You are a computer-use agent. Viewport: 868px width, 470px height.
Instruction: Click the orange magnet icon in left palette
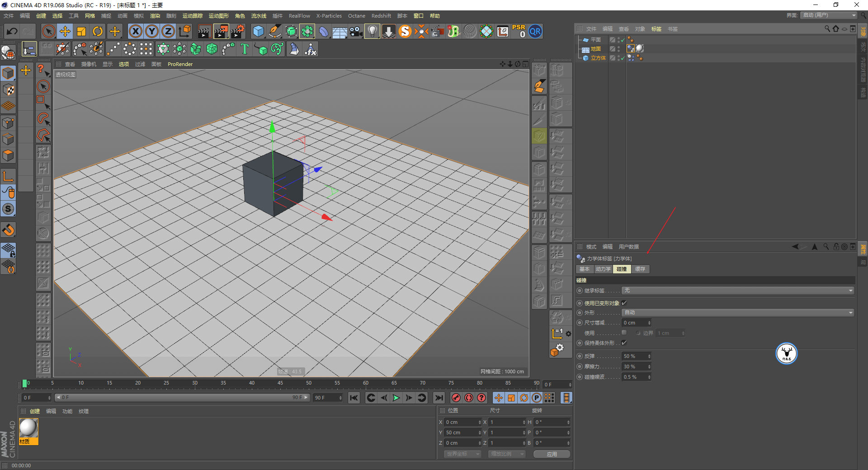pyautogui.click(x=9, y=230)
